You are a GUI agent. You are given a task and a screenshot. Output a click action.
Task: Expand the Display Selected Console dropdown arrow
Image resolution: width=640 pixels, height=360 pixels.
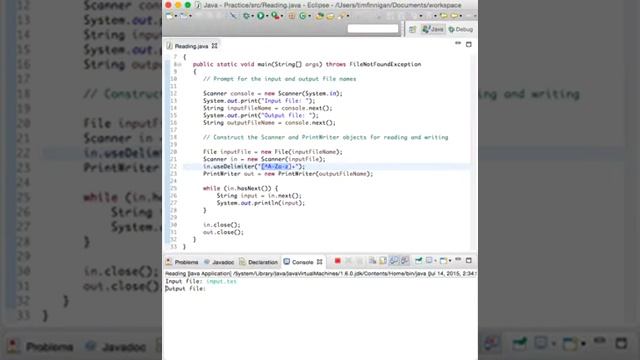(436, 261)
